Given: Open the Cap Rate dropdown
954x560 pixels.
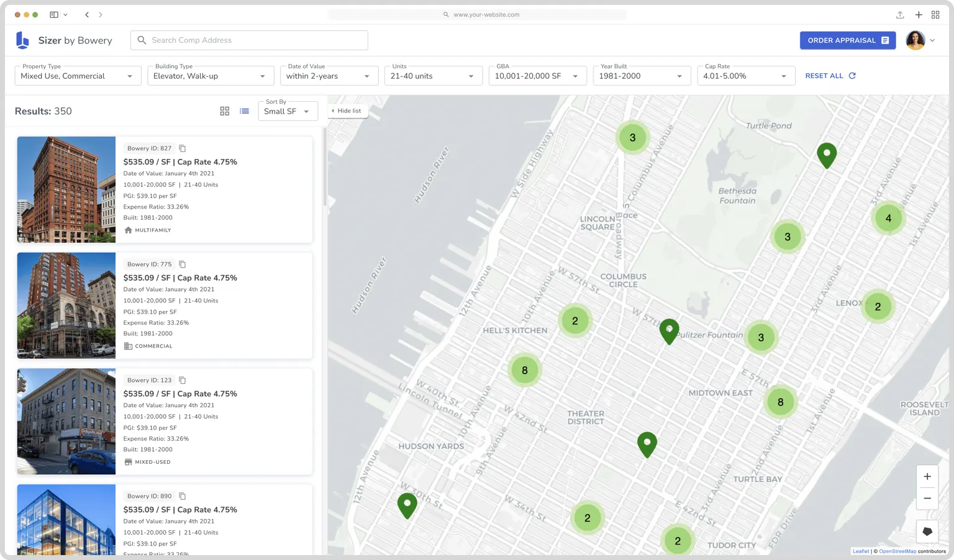Looking at the screenshot, I should (747, 76).
